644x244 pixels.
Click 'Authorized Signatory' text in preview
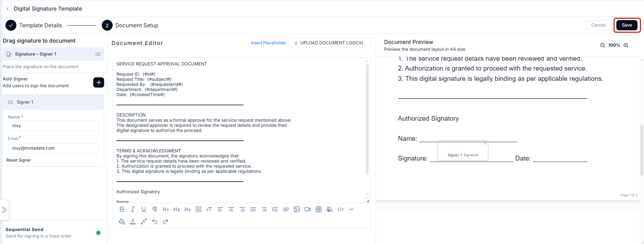tap(428, 119)
